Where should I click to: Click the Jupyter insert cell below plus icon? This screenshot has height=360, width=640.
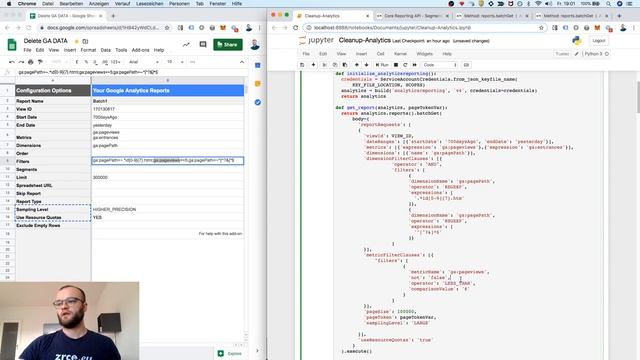313,65
